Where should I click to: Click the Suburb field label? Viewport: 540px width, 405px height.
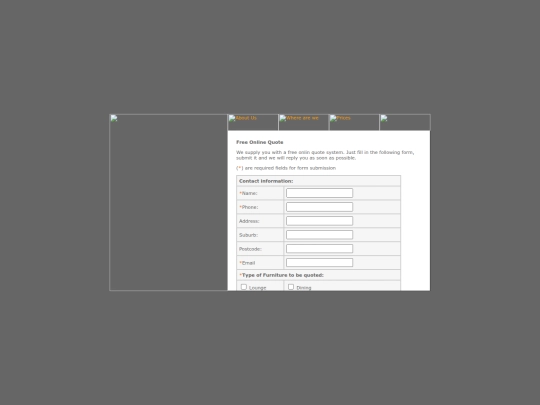248,235
